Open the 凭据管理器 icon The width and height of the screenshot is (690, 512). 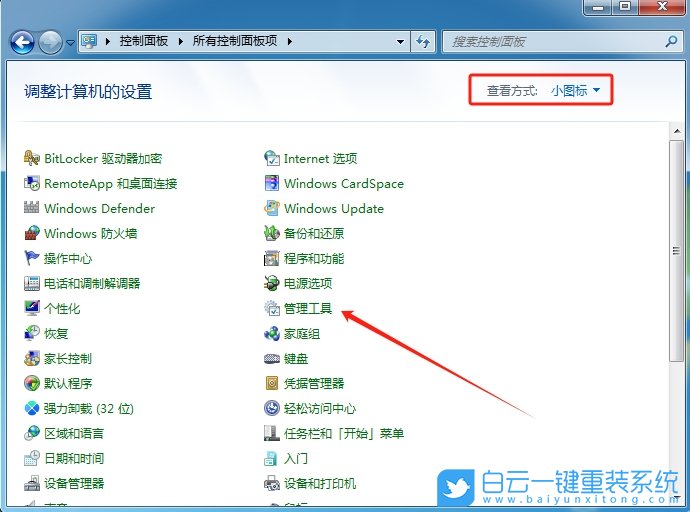click(x=272, y=383)
